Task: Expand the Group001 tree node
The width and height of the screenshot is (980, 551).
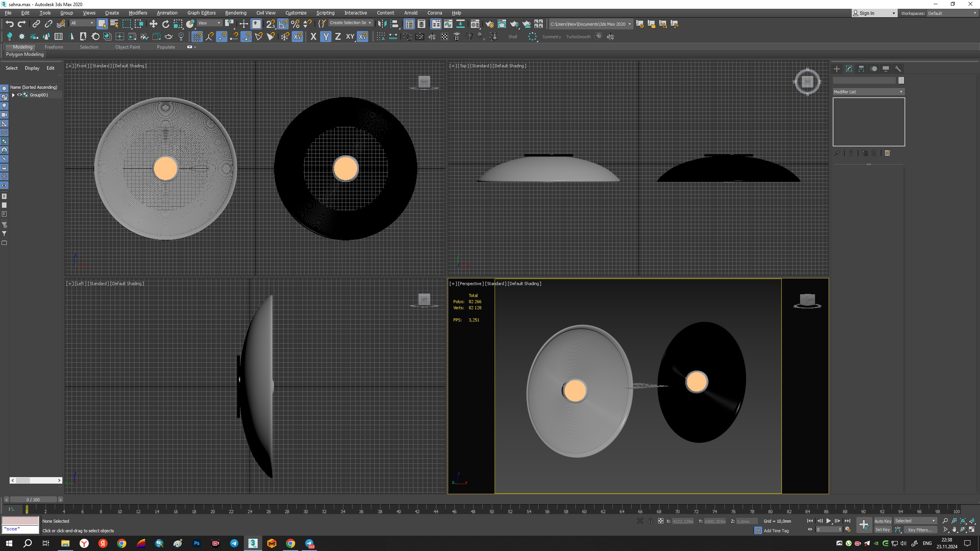Action: (13, 95)
